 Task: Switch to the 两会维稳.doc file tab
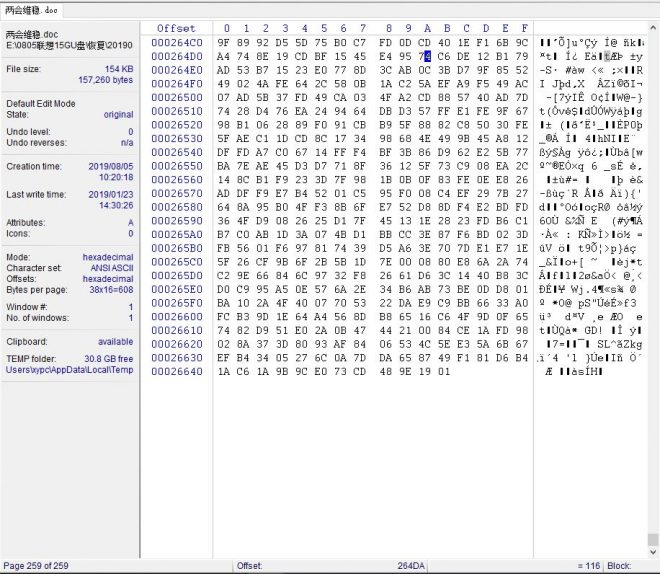[30, 9]
